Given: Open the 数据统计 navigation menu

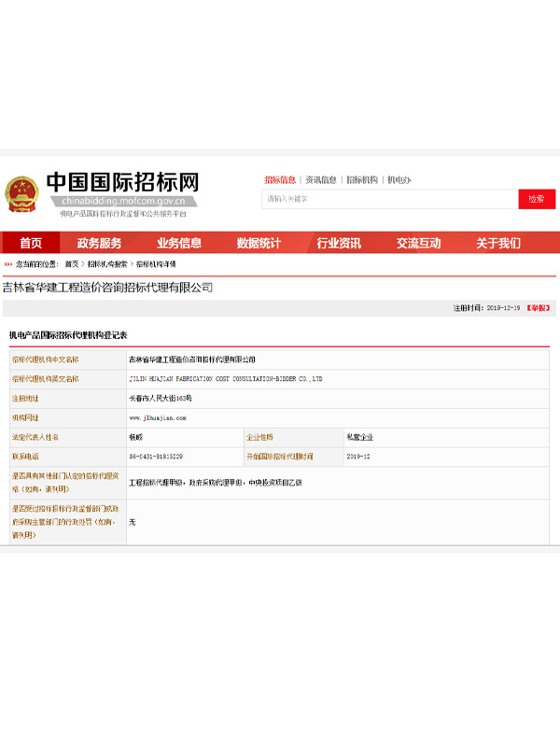Looking at the screenshot, I should coord(259,243).
